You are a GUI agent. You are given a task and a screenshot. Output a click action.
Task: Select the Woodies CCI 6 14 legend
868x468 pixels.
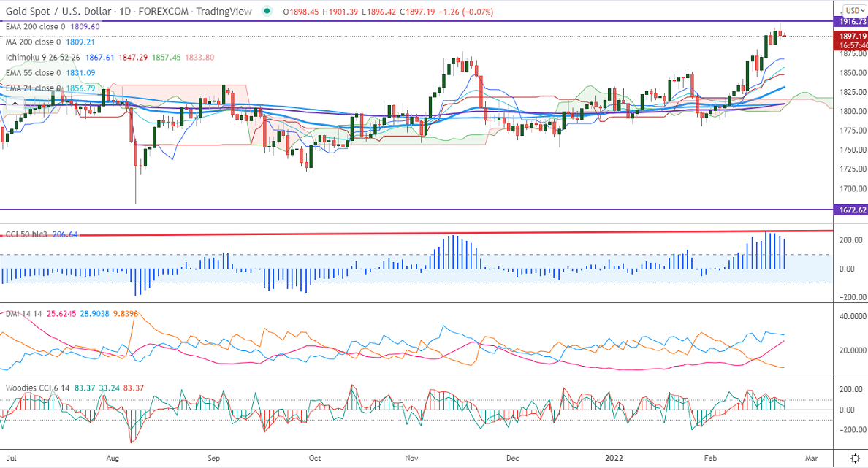click(x=38, y=388)
